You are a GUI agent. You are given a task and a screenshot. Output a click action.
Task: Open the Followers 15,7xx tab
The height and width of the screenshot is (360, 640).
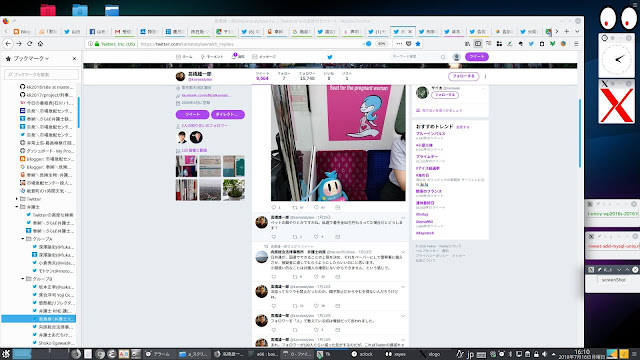point(307,76)
